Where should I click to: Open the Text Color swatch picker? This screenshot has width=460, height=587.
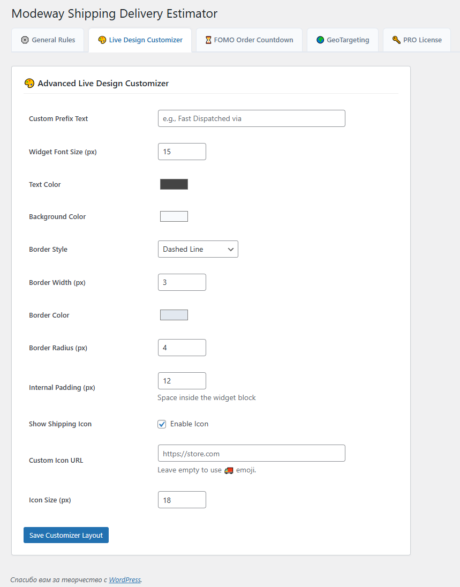(x=174, y=184)
